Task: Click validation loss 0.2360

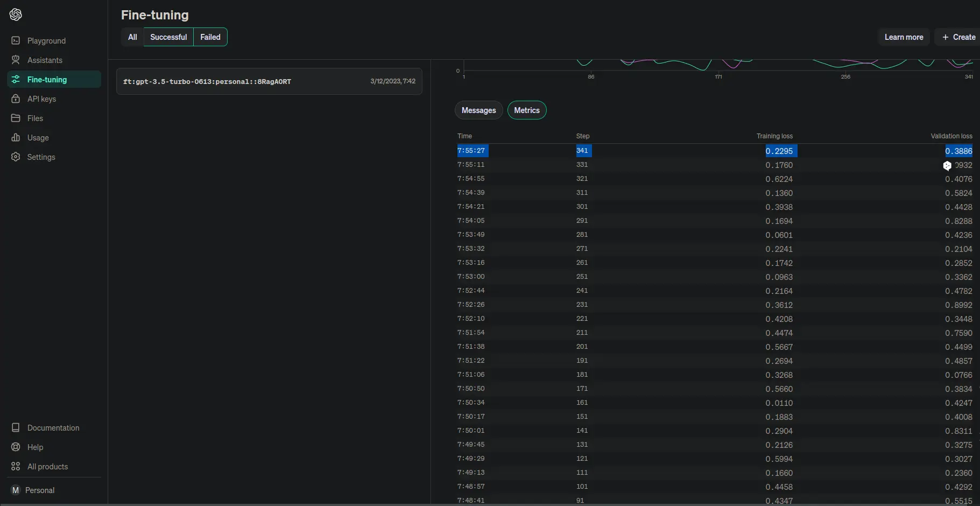Action: click(x=958, y=473)
